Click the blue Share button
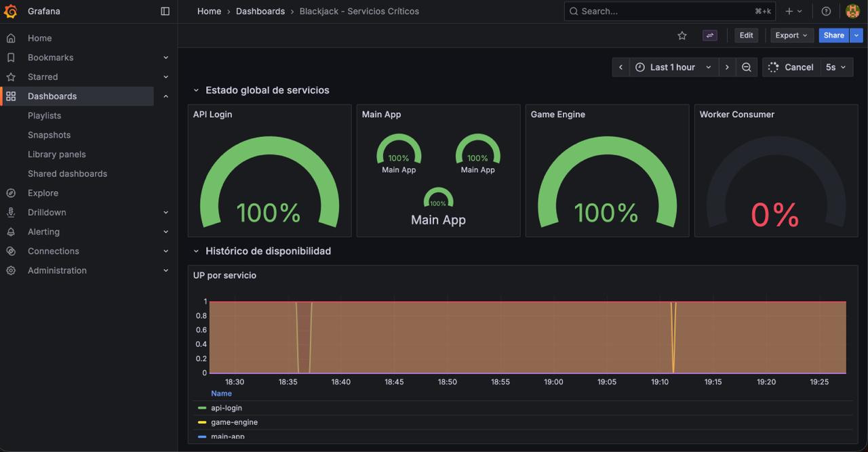The width and height of the screenshot is (868, 452). (833, 35)
